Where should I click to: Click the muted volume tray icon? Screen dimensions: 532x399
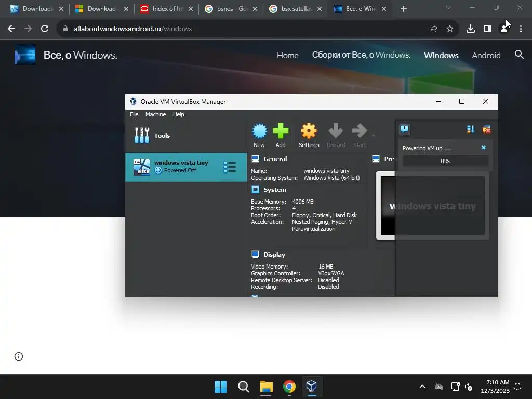coord(469,387)
